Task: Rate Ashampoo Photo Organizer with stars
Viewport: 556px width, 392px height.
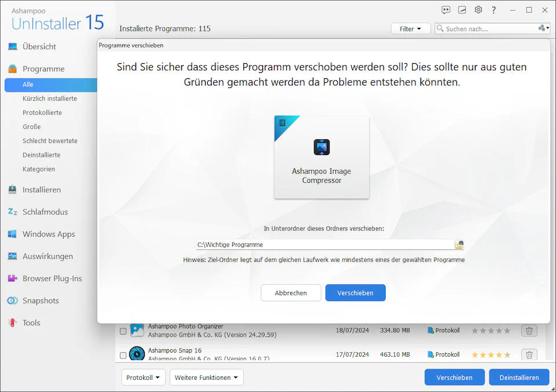Action: tap(491, 331)
